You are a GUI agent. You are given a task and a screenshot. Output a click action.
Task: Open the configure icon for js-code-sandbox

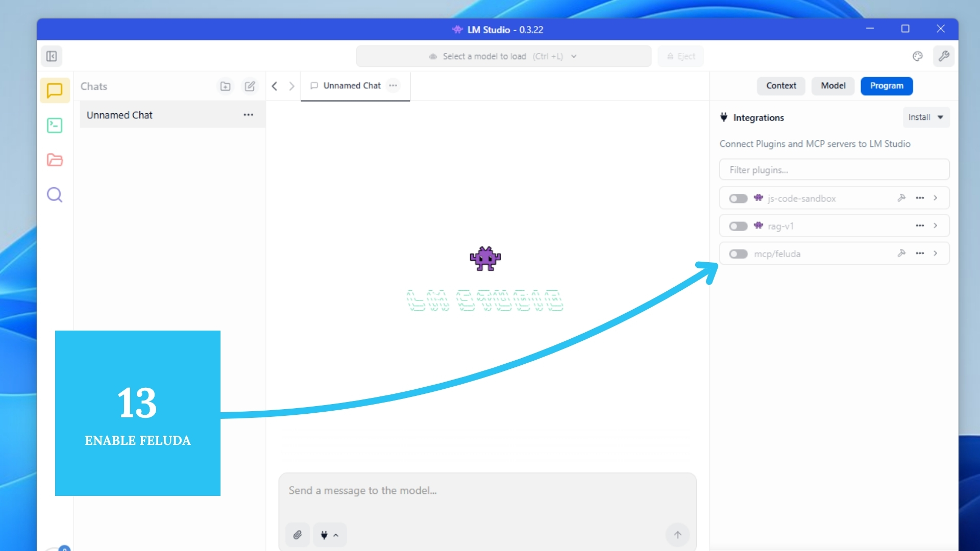[901, 198]
